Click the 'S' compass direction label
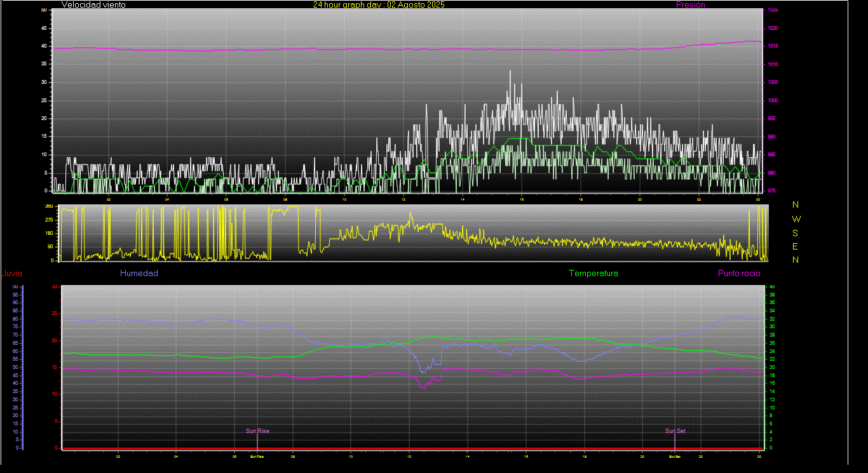Viewport: 868px width, 473px height. click(x=796, y=233)
